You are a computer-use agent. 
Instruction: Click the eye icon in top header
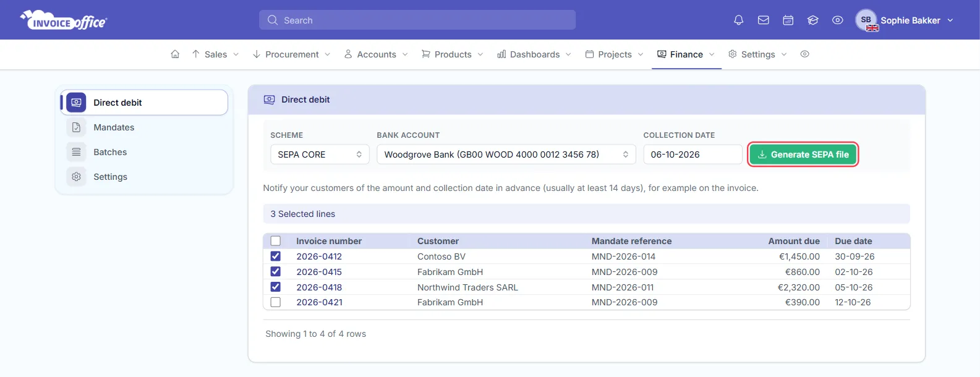[837, 20]
